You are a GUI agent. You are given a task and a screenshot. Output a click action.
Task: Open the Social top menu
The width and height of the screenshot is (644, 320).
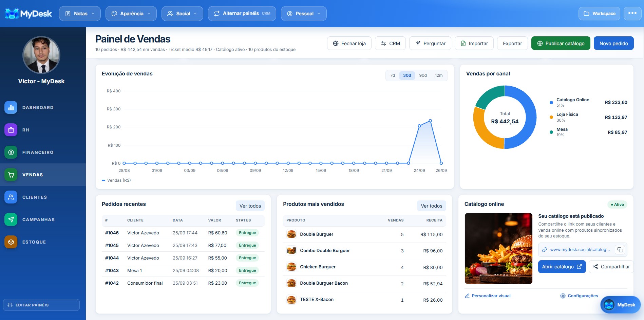(x=182, y=14)
